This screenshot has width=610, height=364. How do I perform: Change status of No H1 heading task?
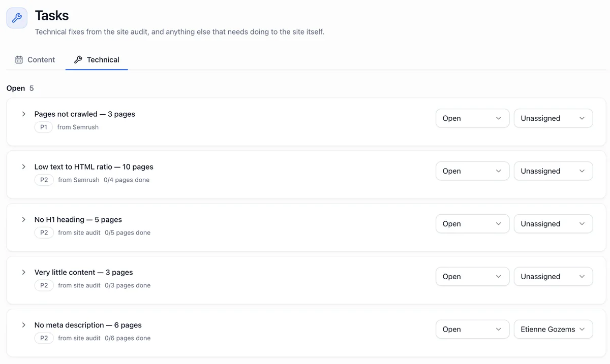click(472, 224)
